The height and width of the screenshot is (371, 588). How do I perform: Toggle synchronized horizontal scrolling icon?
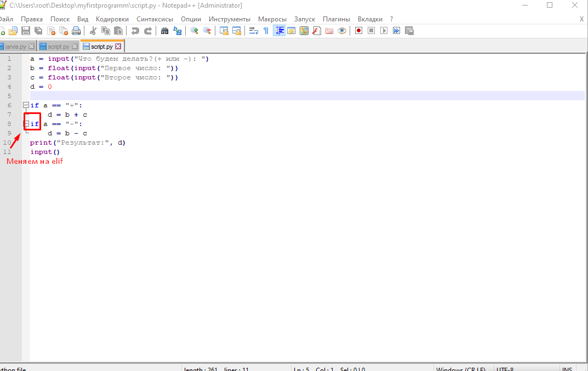(x=237, y=31)
